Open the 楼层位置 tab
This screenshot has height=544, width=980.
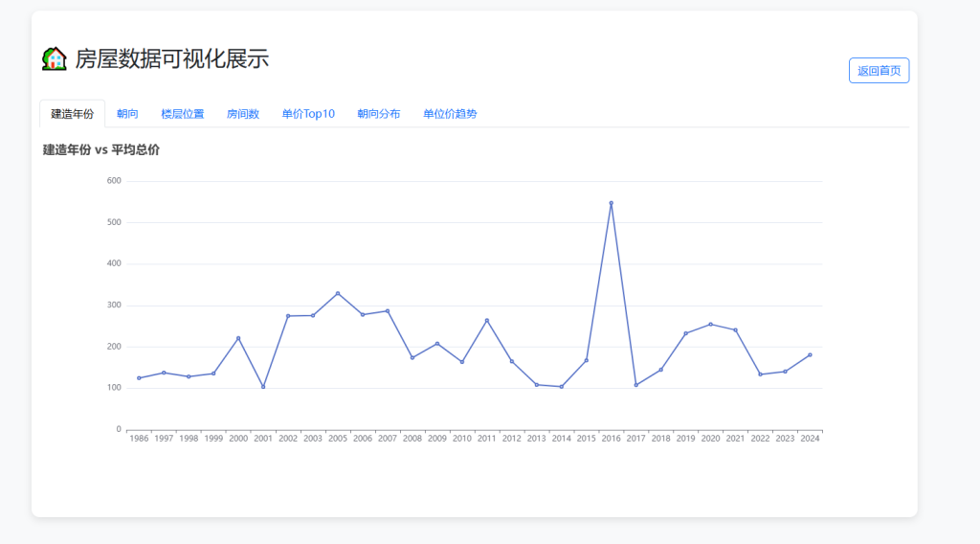(x=182, y=114)
